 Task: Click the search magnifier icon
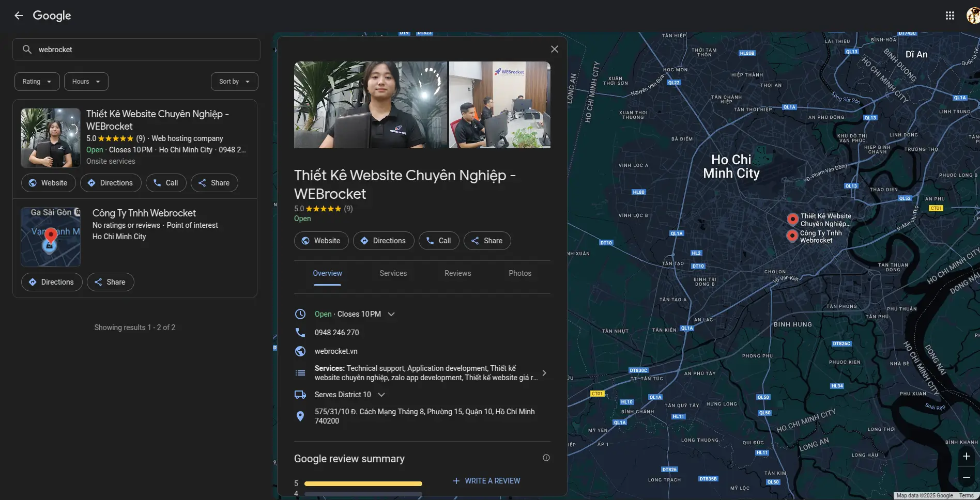coord(27,50)
